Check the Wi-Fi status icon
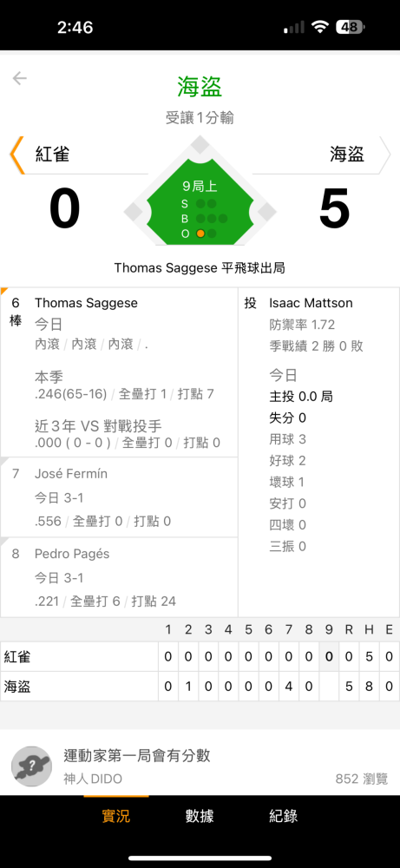 tap(319, 27)
